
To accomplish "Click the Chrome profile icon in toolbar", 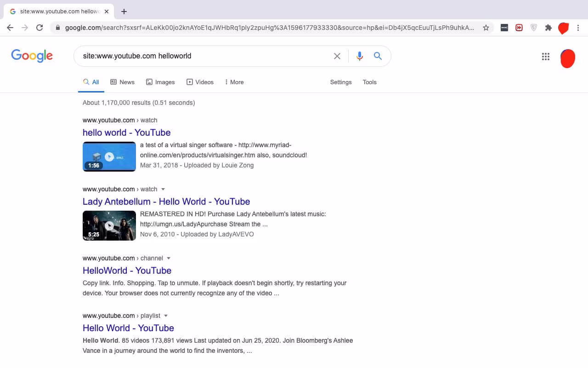I will 563,28.
